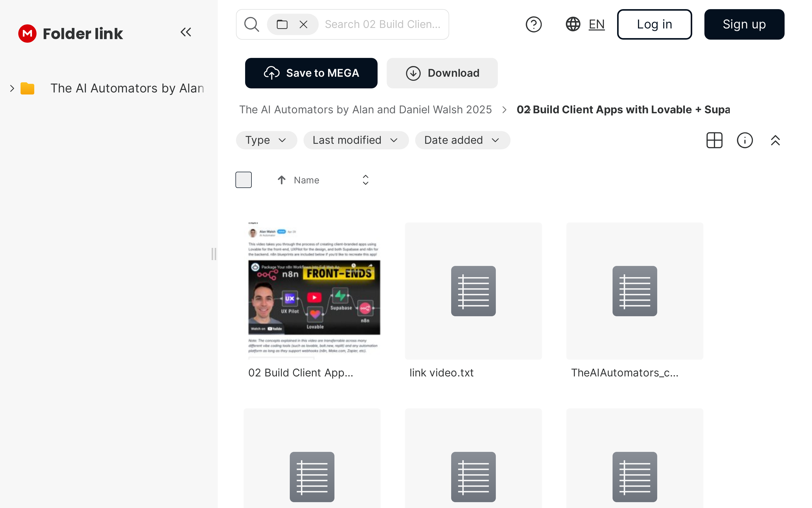Click the Log in button

[x=654, y=25]
